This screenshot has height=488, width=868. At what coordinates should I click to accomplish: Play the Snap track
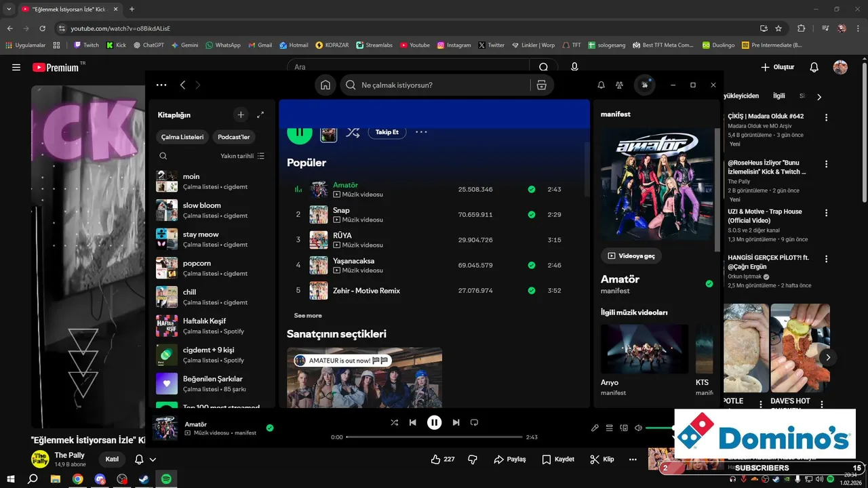click(x=434, y=215)
